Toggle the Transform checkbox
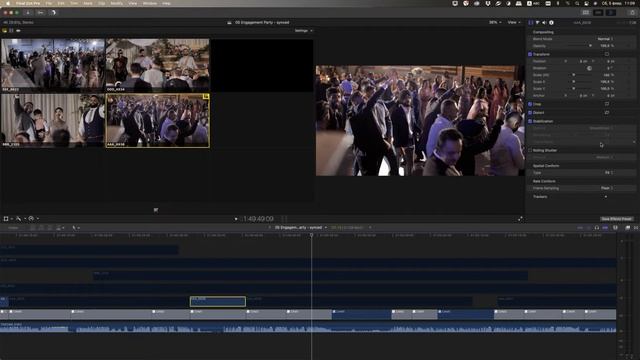 pos(530,54)
